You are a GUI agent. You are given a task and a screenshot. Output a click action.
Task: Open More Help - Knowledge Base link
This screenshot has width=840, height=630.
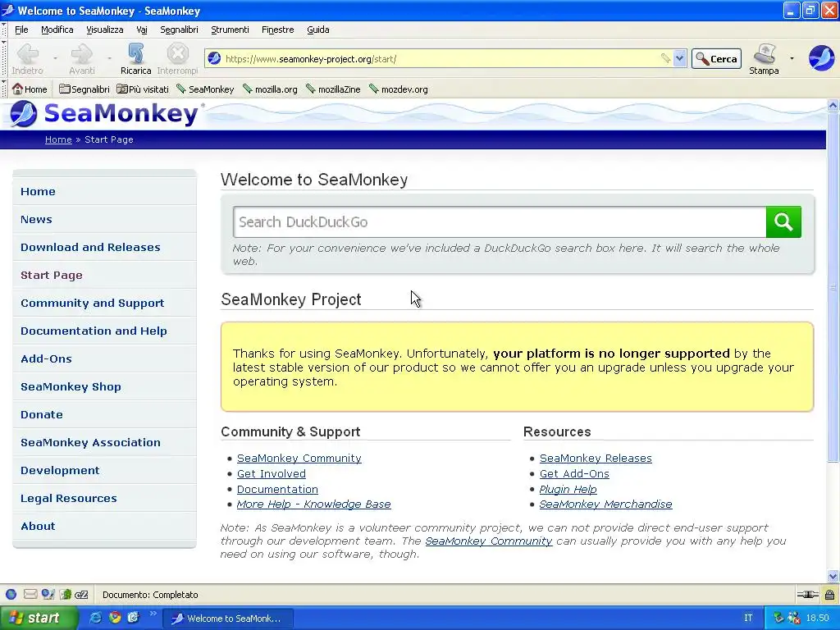click(314, 504)
